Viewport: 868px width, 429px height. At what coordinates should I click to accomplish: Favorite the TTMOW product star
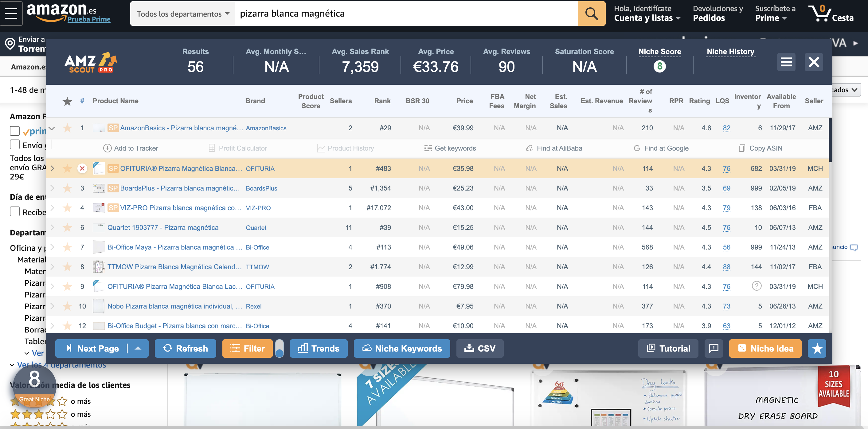point(67,267)
